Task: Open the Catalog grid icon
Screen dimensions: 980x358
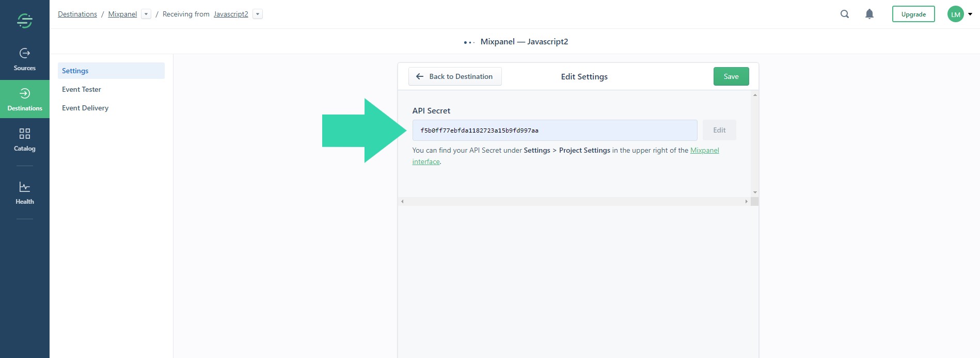Action: (24, 134)
